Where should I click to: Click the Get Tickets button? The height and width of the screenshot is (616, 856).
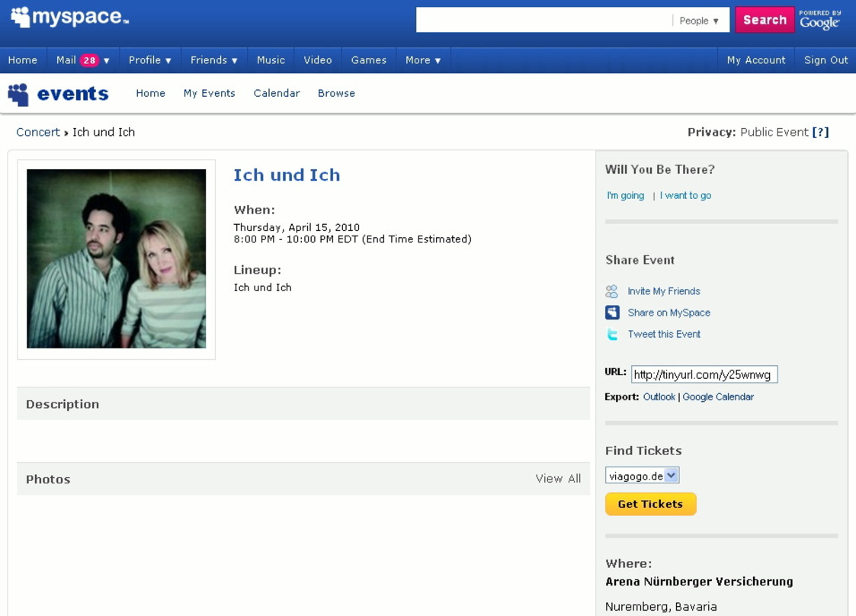[651, 504]
